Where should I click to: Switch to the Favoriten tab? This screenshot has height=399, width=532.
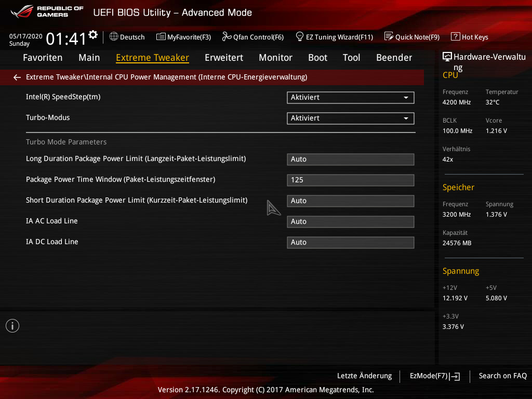coord(43,58)
